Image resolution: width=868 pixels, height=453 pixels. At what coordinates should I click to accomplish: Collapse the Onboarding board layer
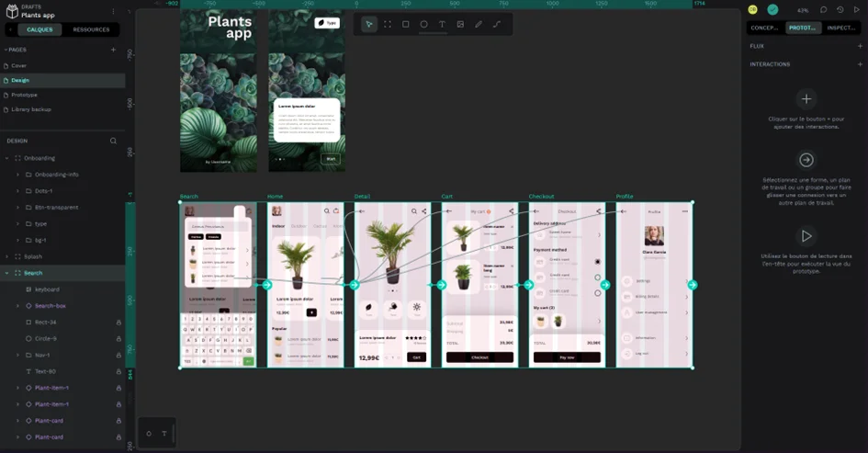(6, 158)
